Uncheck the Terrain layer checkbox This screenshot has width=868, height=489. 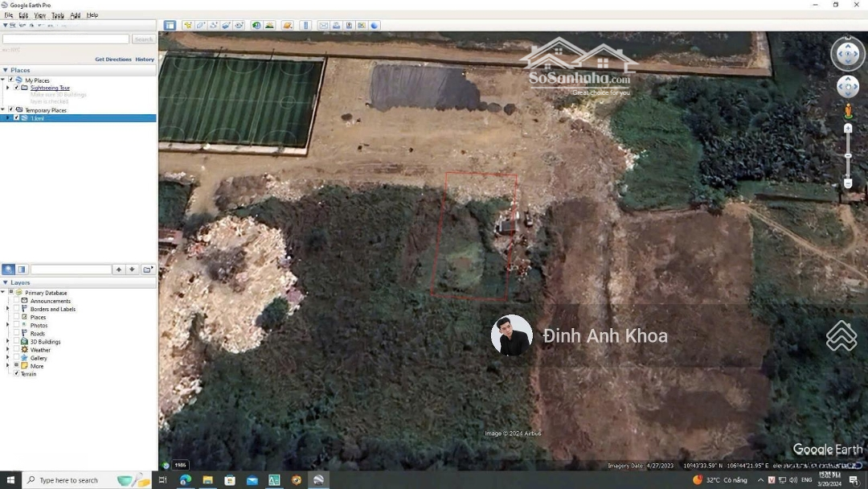(16, 373)
